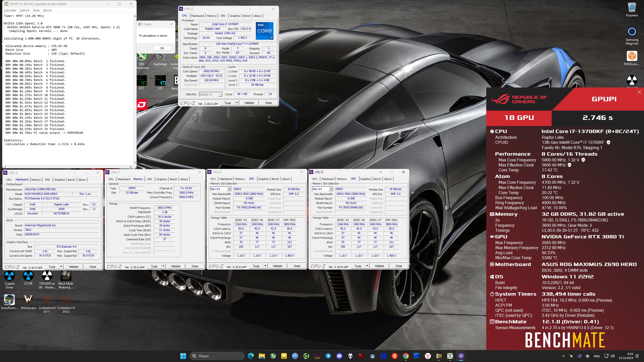Viewport: 644px width, 362px height.
Task: Open the Корзина recycle bin desktop icon
Action: [x=632, y=10]
